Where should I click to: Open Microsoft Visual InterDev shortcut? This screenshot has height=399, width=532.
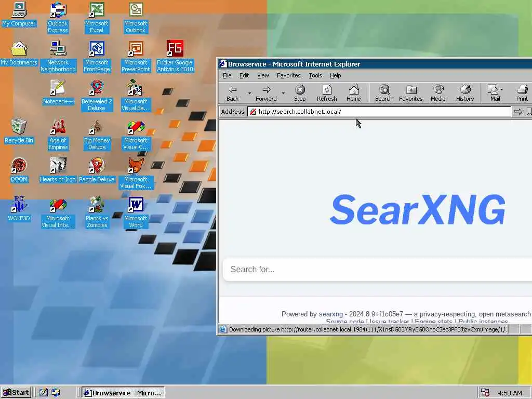58,212
